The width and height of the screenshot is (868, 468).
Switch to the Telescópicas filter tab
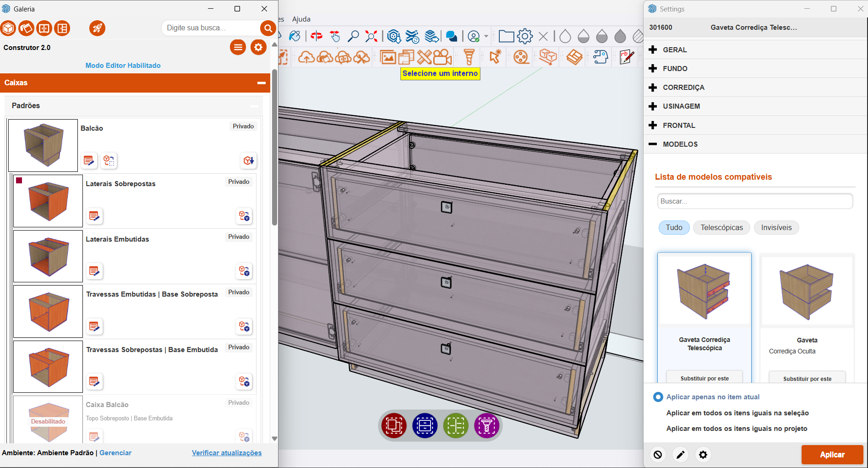coord(721,228)
